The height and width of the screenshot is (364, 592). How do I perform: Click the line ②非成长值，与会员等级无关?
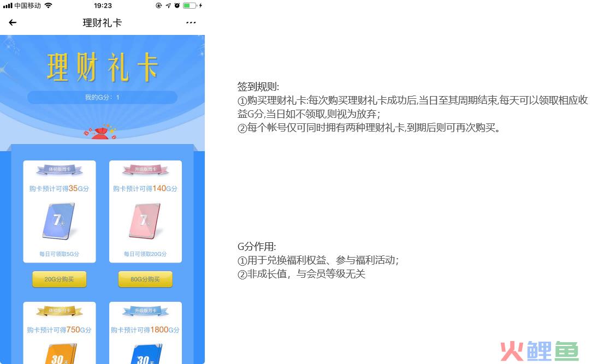click(301, 274)
